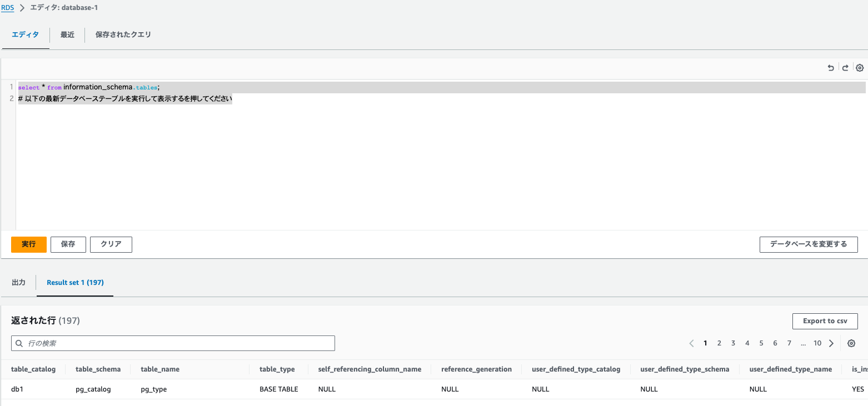This screenshot has width=868, height=406.
Task: Save the query using the 保存 button
Action: point(68,244)
